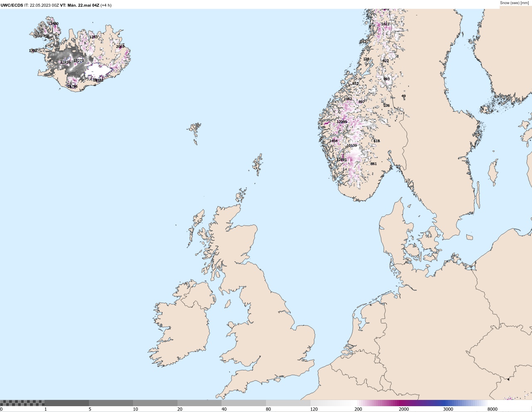Select the 552 value in Norway

355,84
